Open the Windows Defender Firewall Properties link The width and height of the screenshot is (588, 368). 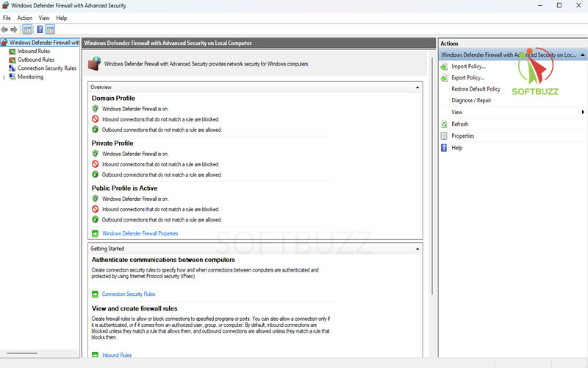(x=140, y=233)
